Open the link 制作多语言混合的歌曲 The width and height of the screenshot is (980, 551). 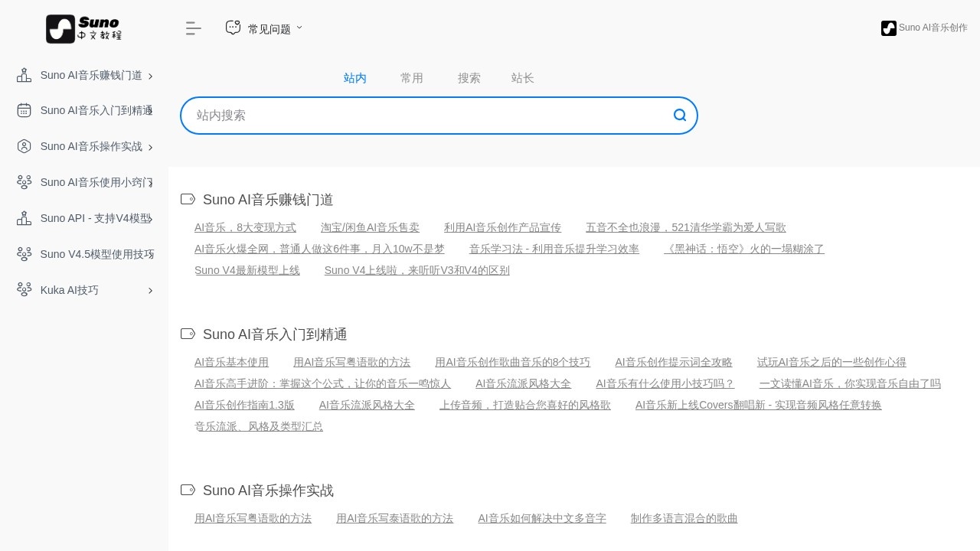(x=684, y=518)
